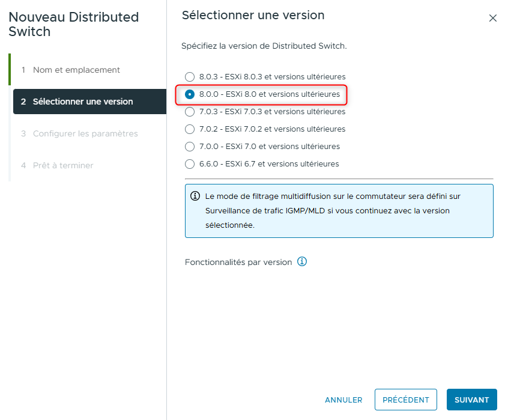This screenshot has width=508, height=420.
Task: Go back using the PRÉCÉDENT button
Action: [x=405, y=400]
